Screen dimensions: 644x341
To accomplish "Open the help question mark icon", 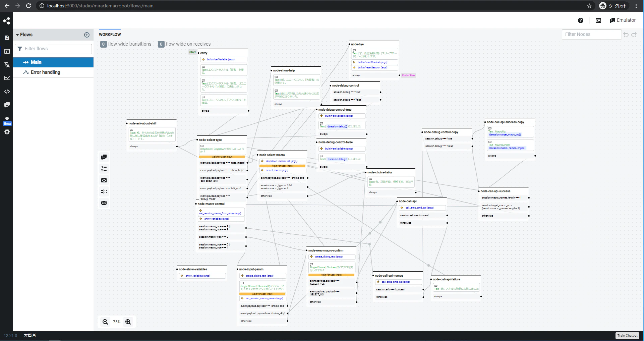I will coord(581,20).
